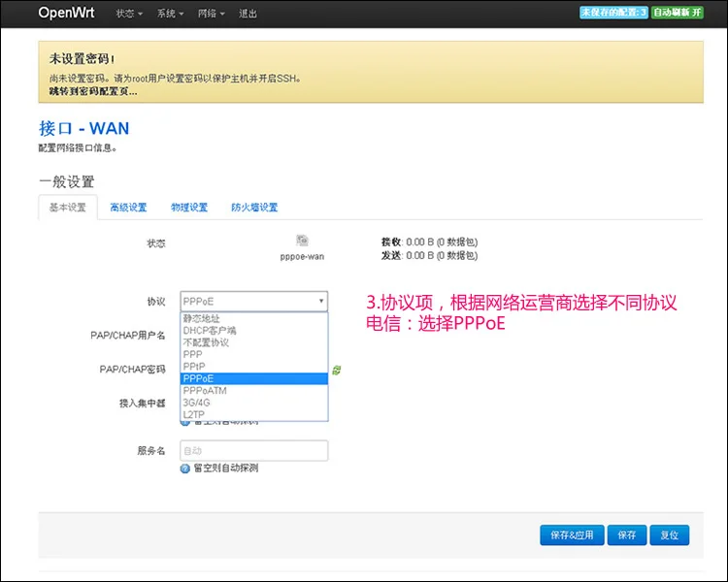Click the 未保存的配置: 3 badge
The image size is (728, 582).
[x=613, y=13]
